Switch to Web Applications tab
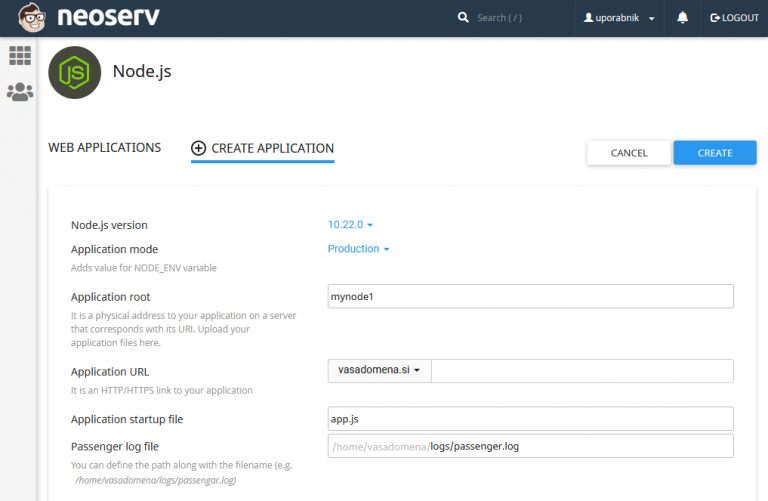The height and width of the screenshot is (501, 768). click(104, 148)
